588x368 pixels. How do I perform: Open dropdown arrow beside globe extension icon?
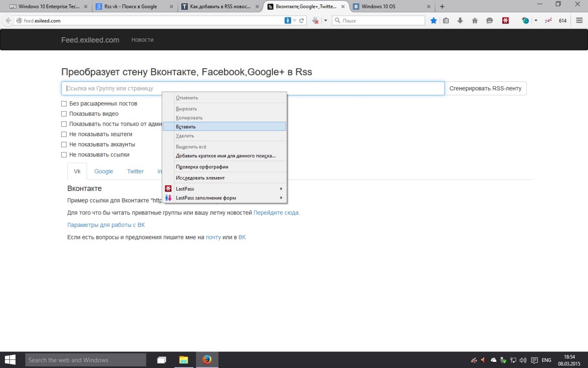coord(536,21)
